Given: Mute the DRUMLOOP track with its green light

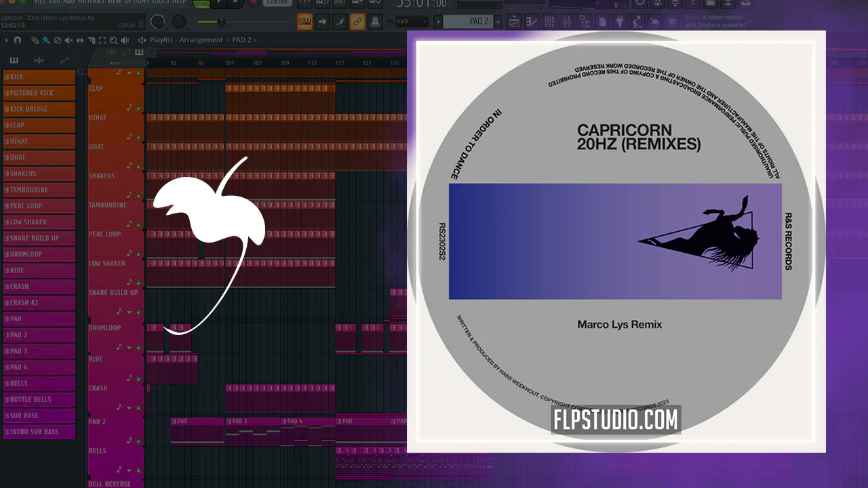Looking at the screenshot, I should [x=138, y=348].
